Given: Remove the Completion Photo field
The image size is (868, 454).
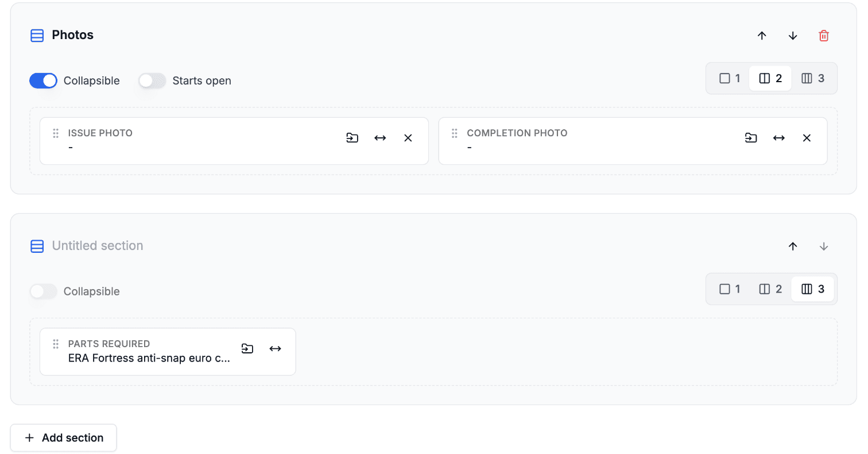Looking at the screenshot, I should point(807,138).
